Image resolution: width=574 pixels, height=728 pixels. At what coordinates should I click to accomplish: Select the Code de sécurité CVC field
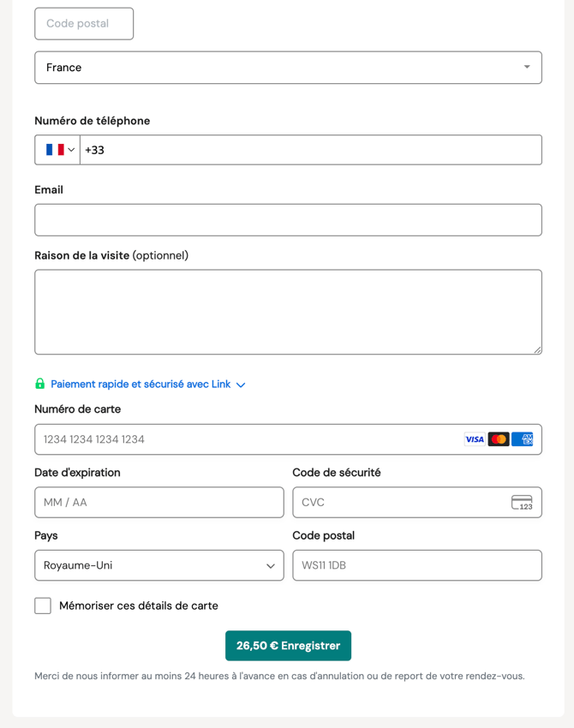pos(398,503)
